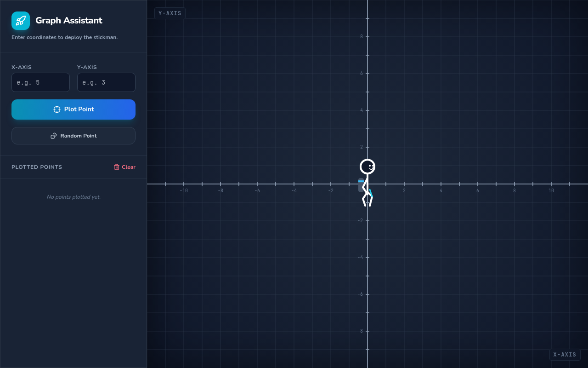Click the '-6' label on the y-axis

361,294
